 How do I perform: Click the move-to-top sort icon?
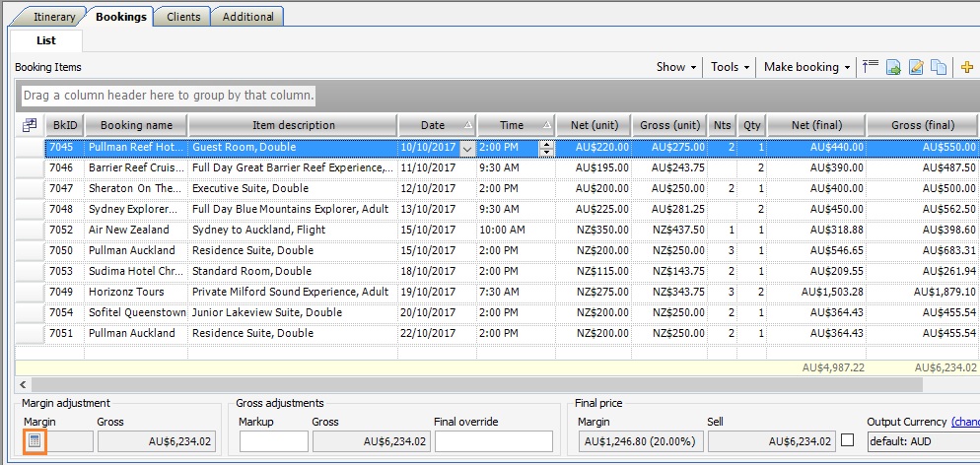point(870,67)
